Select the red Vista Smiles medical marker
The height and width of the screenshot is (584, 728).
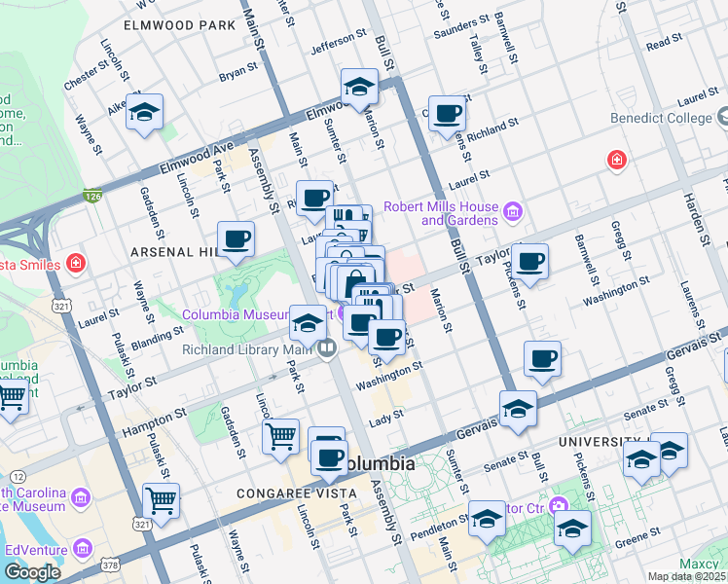pyautogui.click(x=76, y=264)
